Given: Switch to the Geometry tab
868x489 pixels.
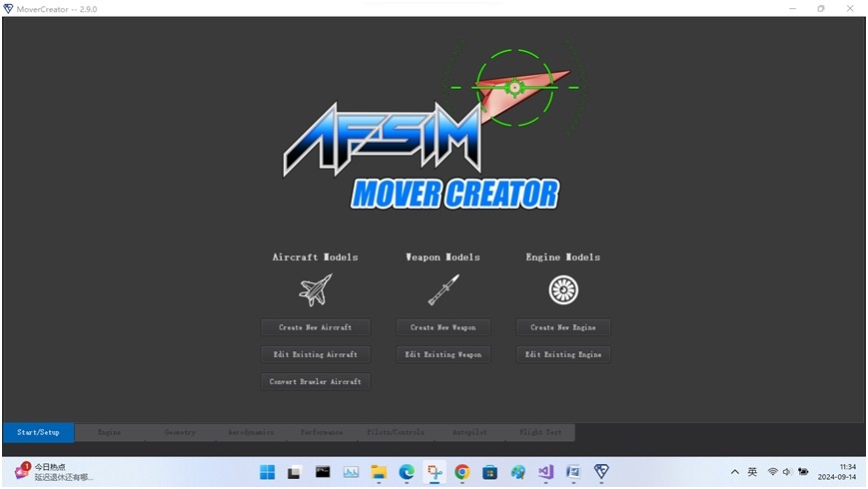Looking at the screenshot, I should (181, 432).
